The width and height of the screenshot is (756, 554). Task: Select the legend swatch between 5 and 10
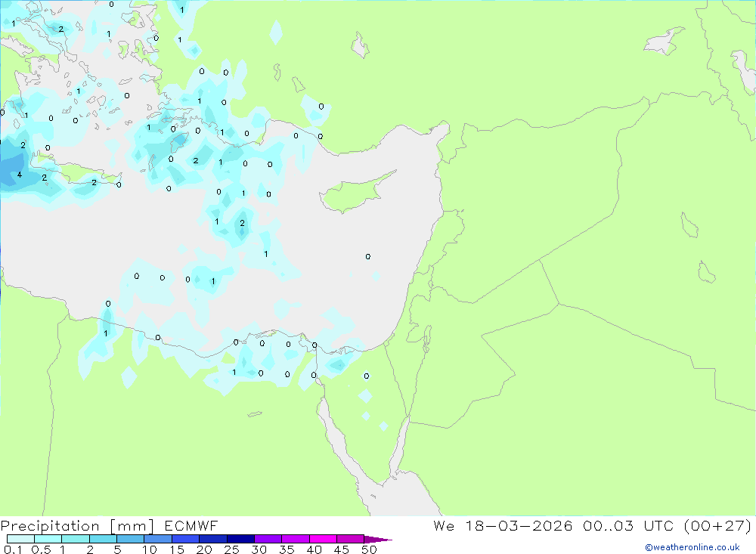(130, 539)
